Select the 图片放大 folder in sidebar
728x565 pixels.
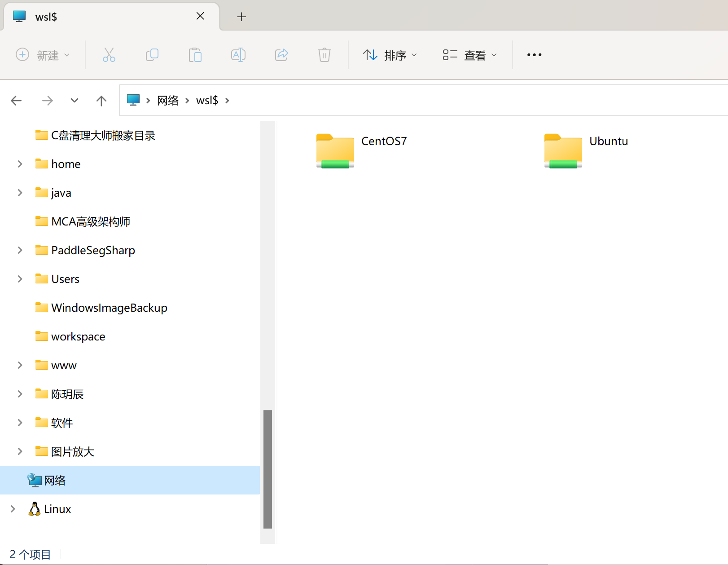[65, 451]
